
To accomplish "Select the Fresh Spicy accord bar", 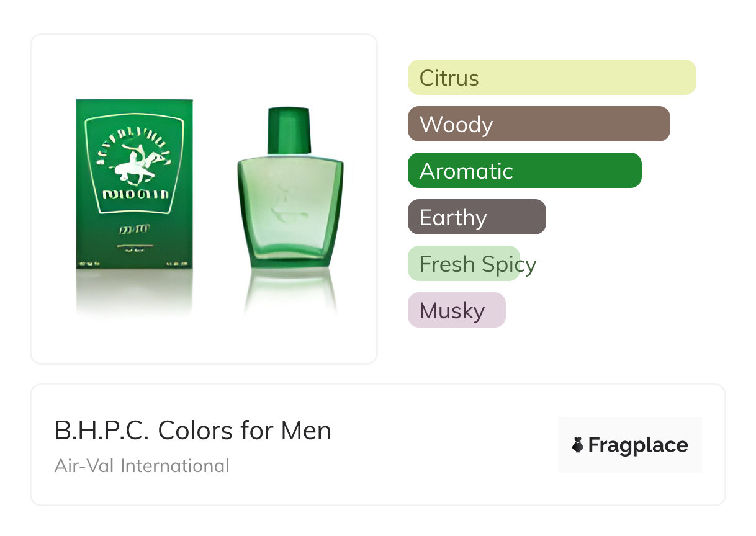I will pyautogui.click(x=464, y=264).
